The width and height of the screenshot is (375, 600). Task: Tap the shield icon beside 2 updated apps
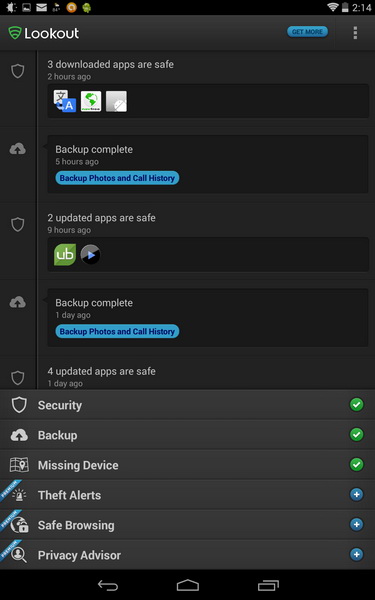coord(18,225)
